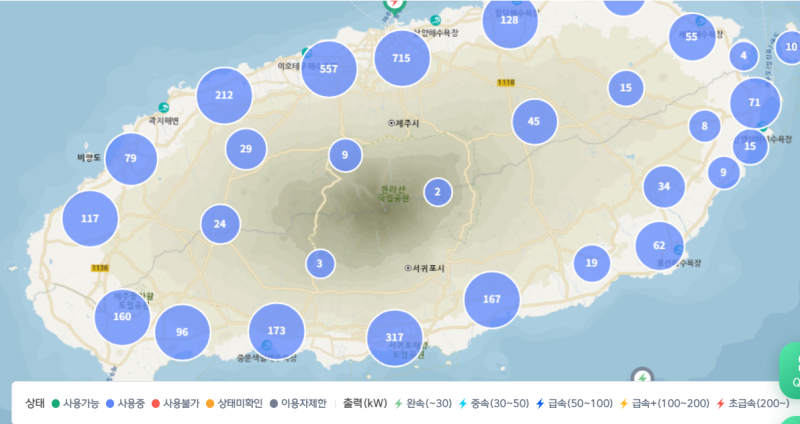Click the blue 사용중 status dot
Screen dimensions: 800x424
click(x=110, y=404)
